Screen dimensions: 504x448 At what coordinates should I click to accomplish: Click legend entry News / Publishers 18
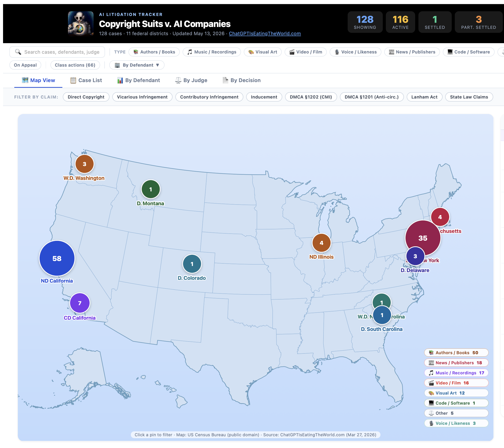(456, 362)
